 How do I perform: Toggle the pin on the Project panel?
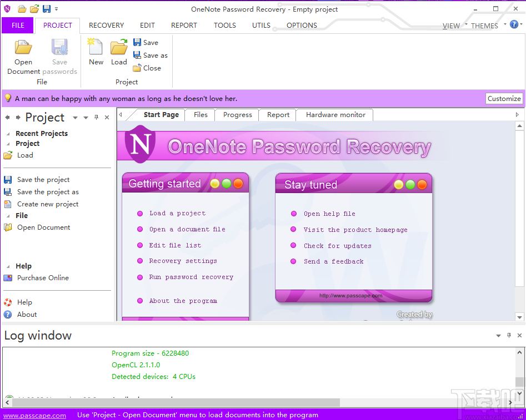[96, 118]
